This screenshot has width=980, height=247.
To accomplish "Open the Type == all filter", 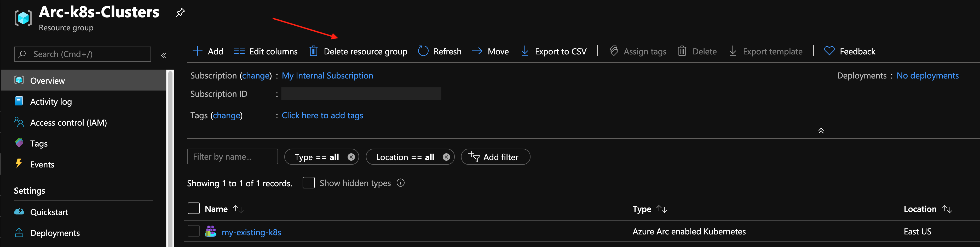I will click(x=317, y=157).
